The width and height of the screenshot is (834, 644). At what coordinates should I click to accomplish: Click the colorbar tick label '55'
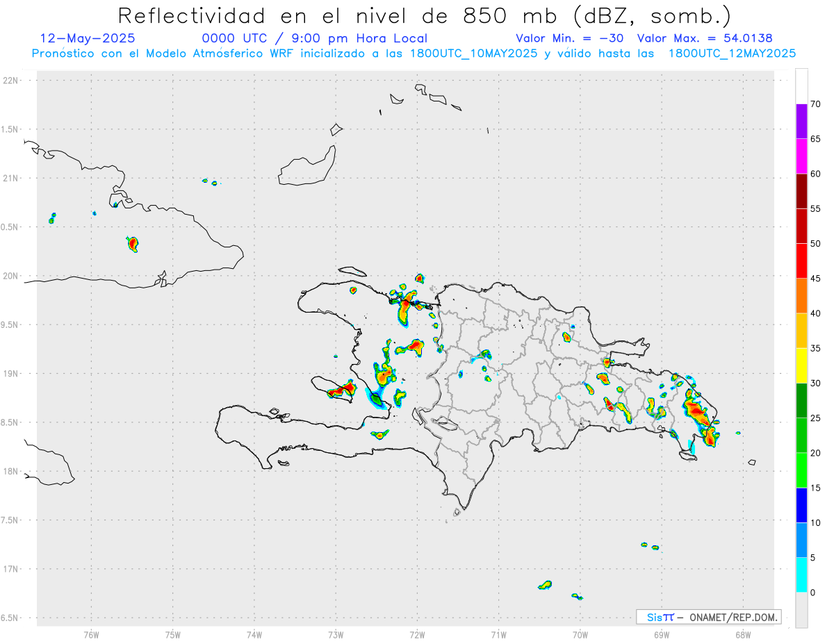coord(816,208)
